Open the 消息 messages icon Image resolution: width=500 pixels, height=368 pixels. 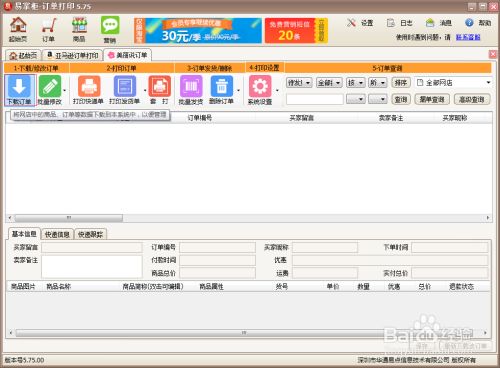tap(439, 23)
